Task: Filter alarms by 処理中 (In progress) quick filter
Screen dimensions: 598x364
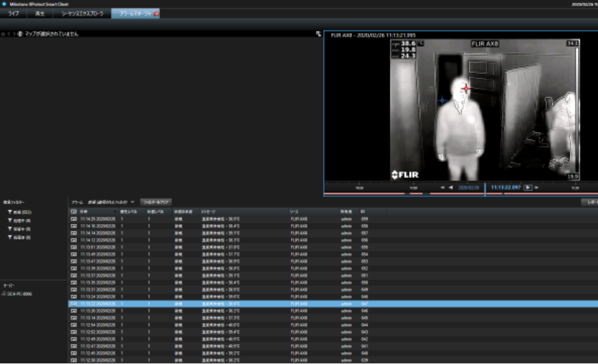Action: pyautogui.click(x=19, y=221)
